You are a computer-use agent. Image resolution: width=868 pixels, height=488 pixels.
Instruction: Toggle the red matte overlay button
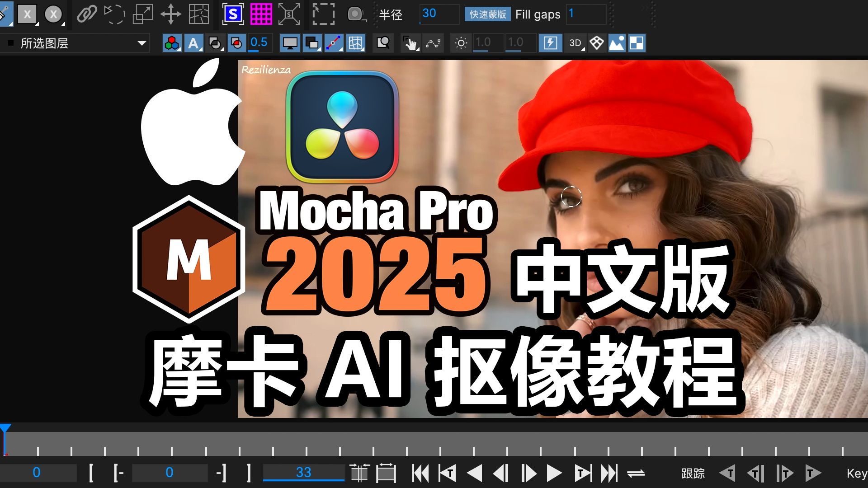click(236, 43)
